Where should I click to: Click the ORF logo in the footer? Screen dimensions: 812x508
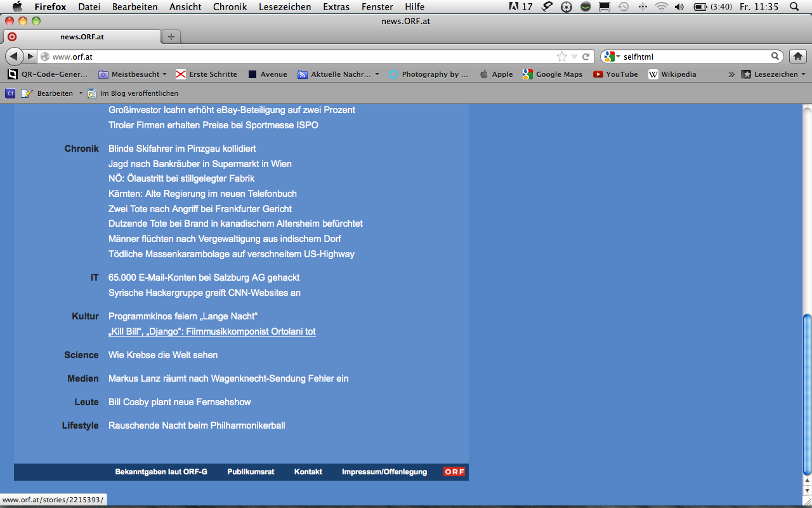click(x=454, y=472)
